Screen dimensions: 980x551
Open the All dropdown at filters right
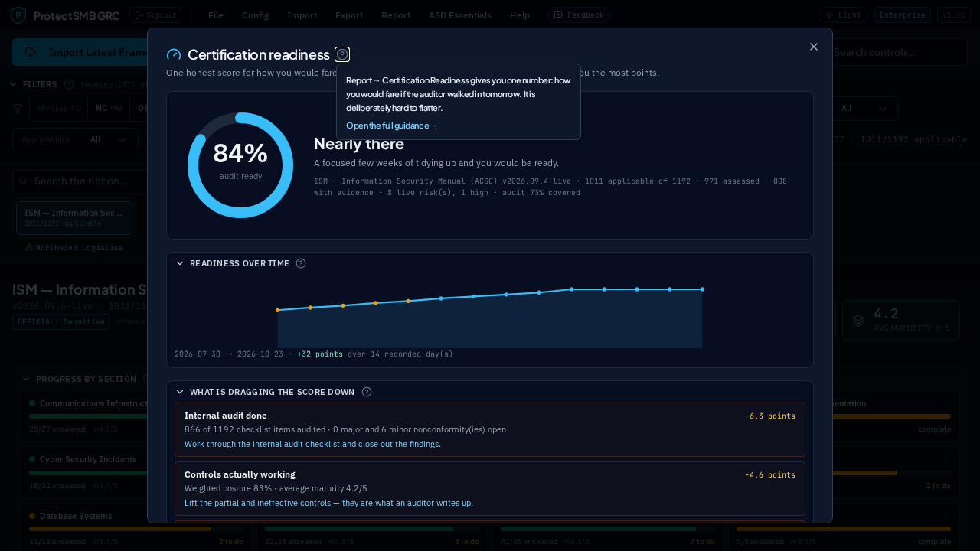865,109
